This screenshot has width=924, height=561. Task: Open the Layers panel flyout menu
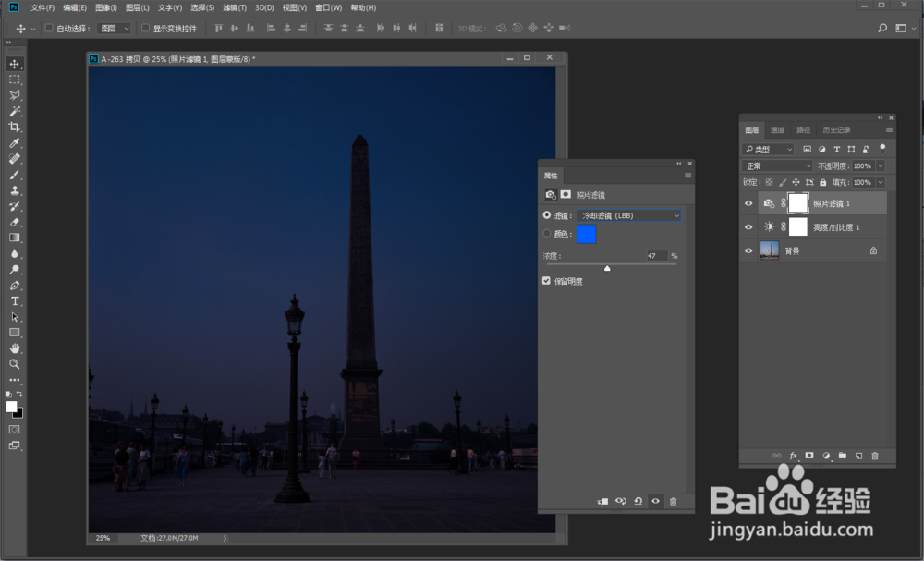click(889, 129)
